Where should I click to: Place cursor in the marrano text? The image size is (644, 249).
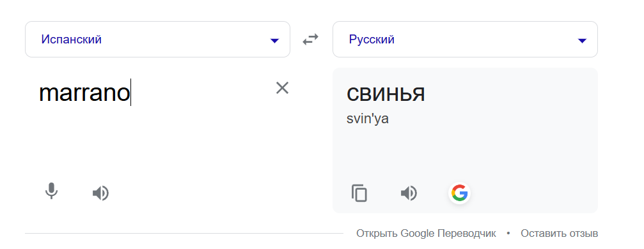click(x=84, y=93)
